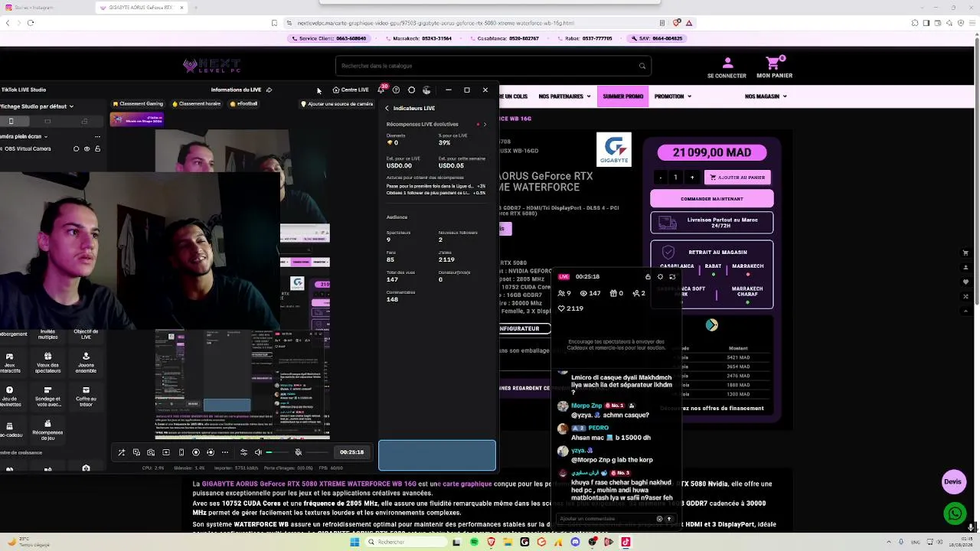Toggle OBS Virtual Camera visibility eye
Viewport: 980px width, 551px height.
[x=87, y=148]
